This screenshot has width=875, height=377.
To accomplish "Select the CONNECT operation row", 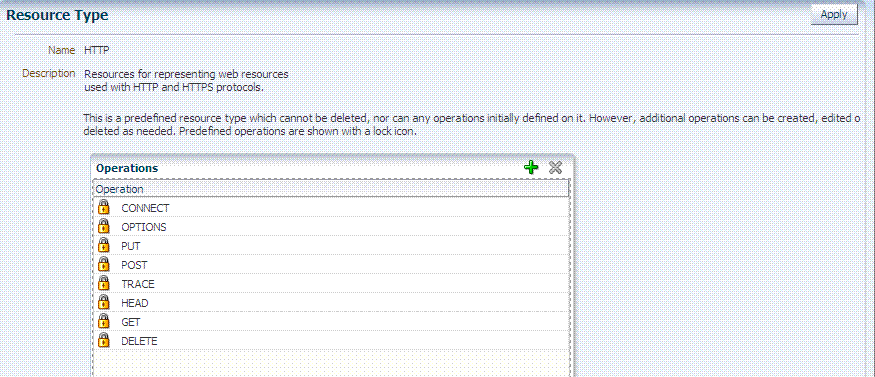I will [331, 207].
